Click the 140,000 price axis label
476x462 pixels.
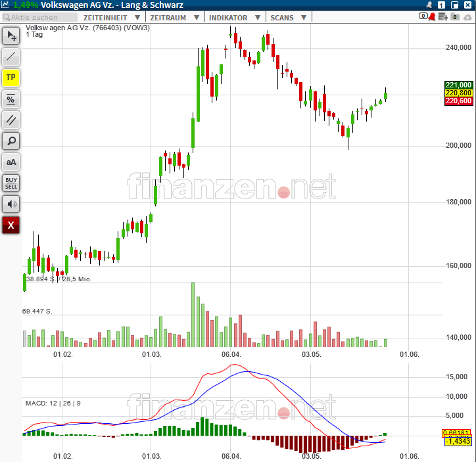click(458, 337)
